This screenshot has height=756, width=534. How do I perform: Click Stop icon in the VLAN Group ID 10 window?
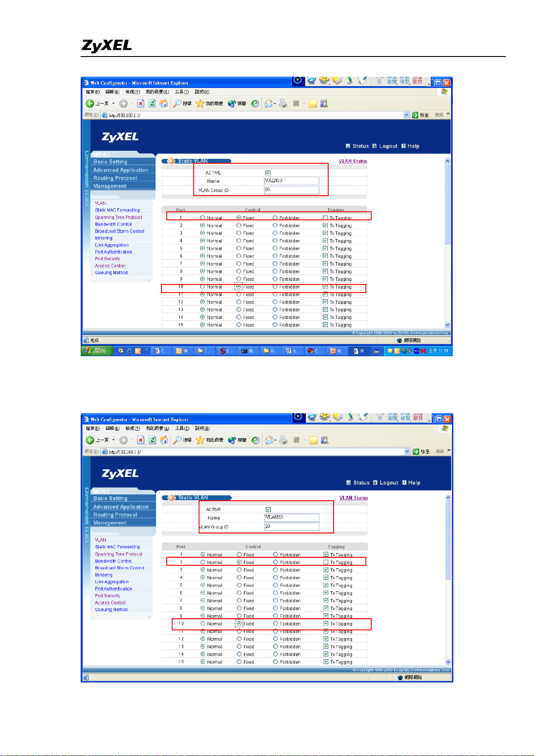click(x=140, y=104)
